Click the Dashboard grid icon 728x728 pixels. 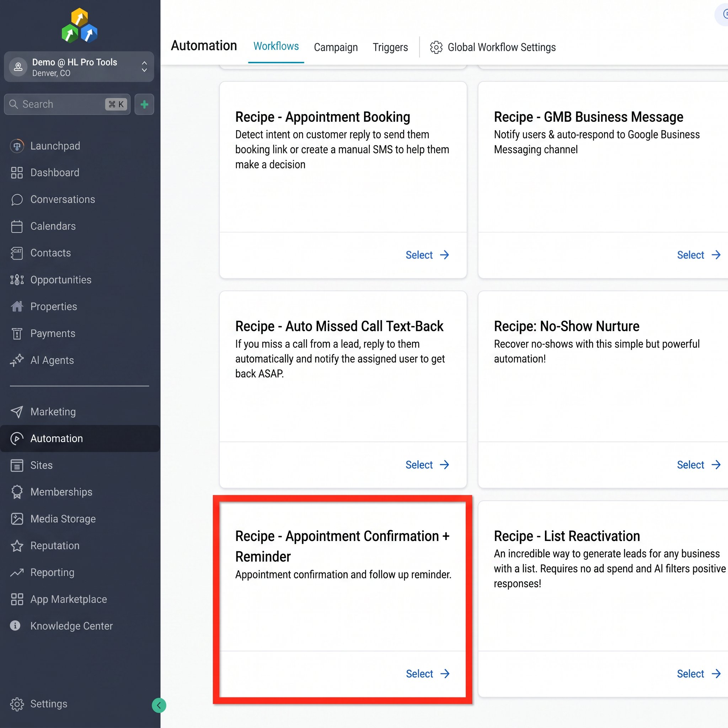coord(17,172)
